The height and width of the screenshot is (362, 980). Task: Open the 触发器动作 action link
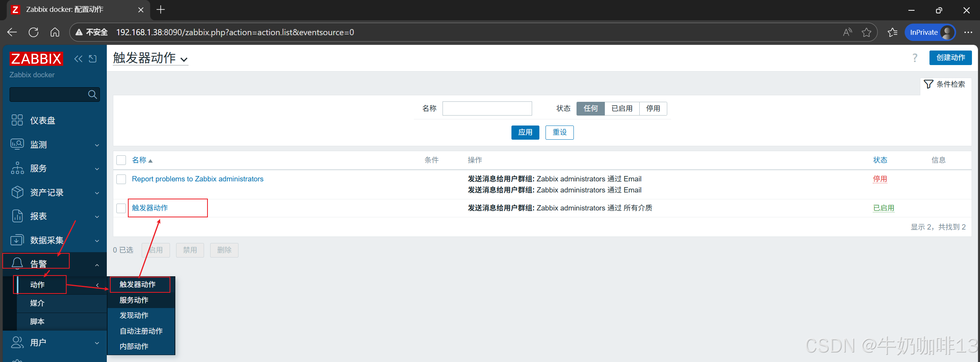pos(150,208)
